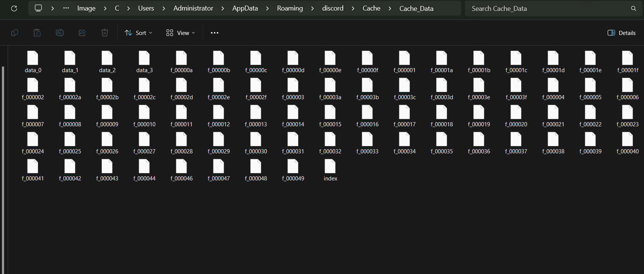644x274 pixels.
Task: Select the data_3 file icon
Action: (x=144, y=58)
